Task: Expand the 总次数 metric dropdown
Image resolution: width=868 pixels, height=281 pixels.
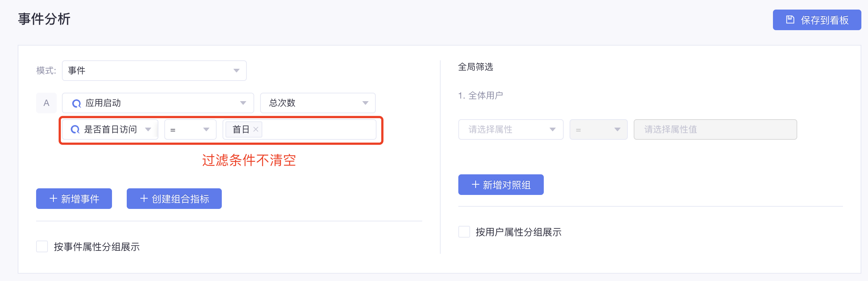Action: click(x=318, y=103)
